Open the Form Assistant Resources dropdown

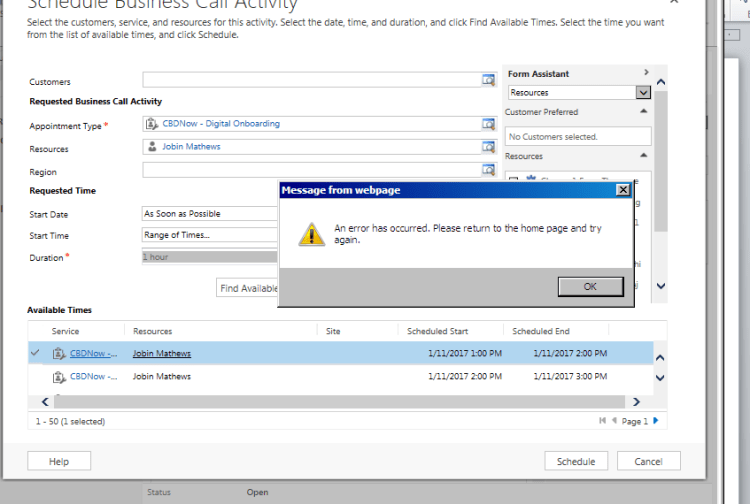click(643, 92)
